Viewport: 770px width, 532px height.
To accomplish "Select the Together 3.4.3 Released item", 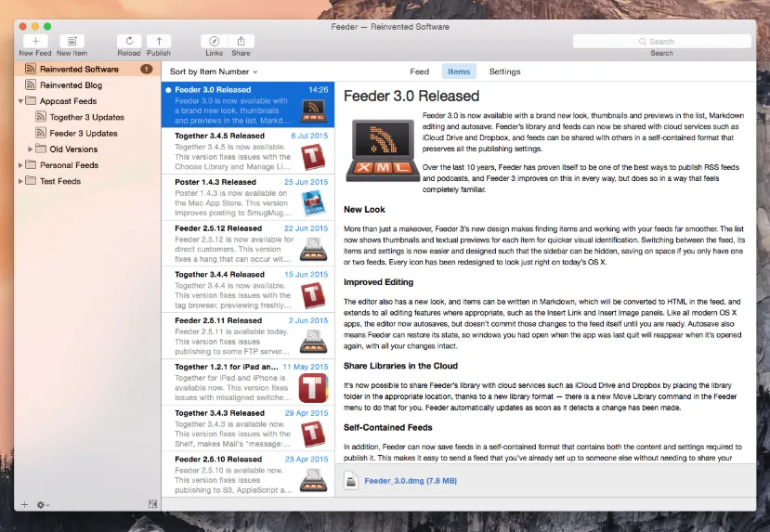I will [248, 428].
